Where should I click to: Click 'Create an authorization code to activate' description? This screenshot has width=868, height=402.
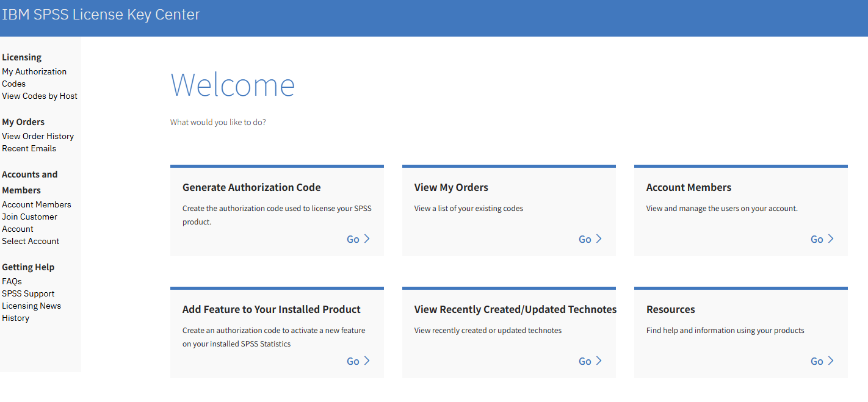pos(274,337)
